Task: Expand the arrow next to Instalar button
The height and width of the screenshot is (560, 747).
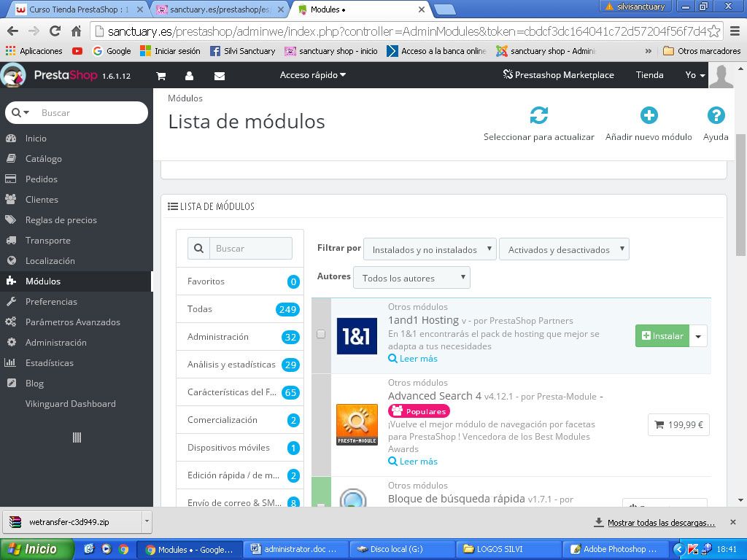Action: pyautogui.click(x=698, y=336)
